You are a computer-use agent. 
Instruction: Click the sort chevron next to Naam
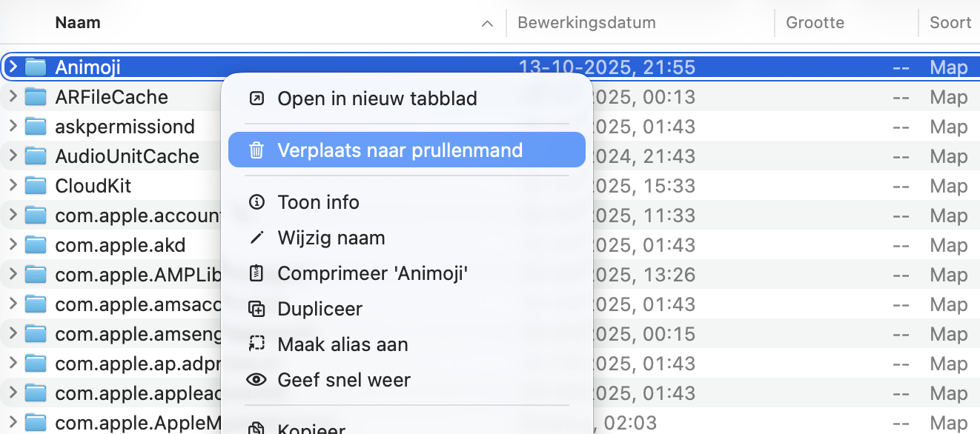pos(487,23)
